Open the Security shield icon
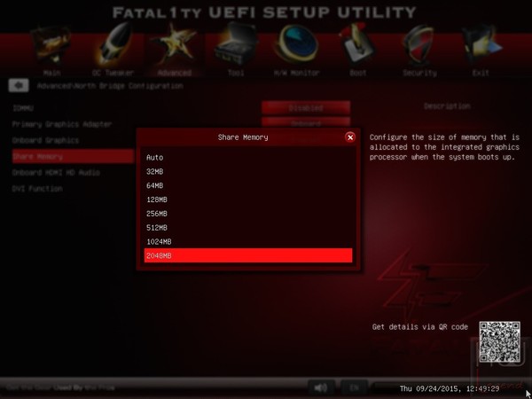The image size is (532, 399). coord(419,45)
